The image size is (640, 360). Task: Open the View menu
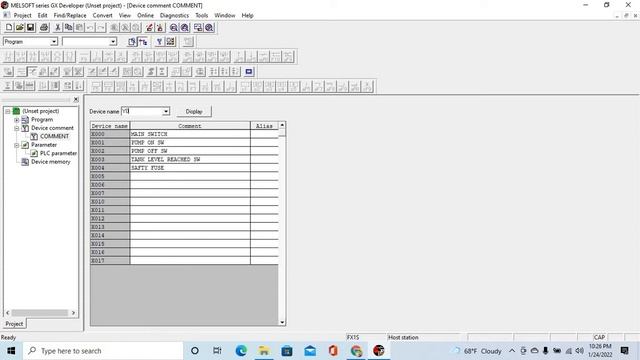click(x=124, y=16)
